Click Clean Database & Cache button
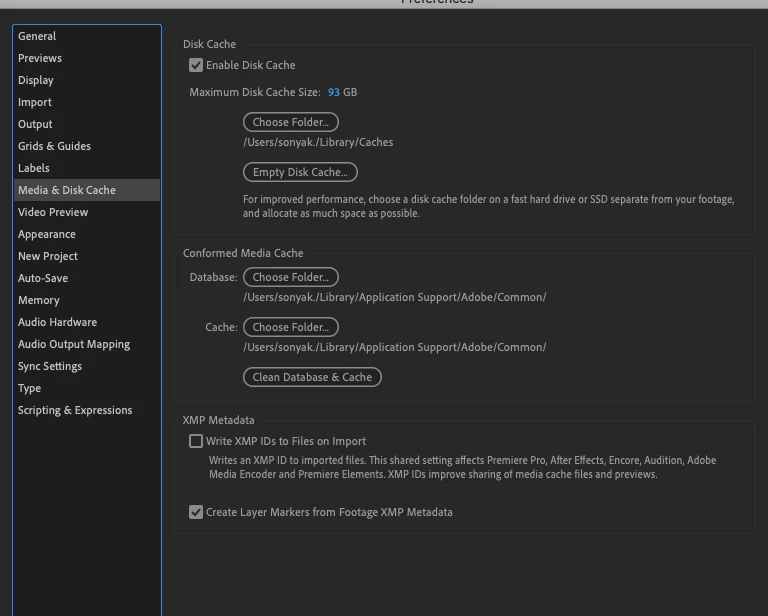 [x=312, y=377]
